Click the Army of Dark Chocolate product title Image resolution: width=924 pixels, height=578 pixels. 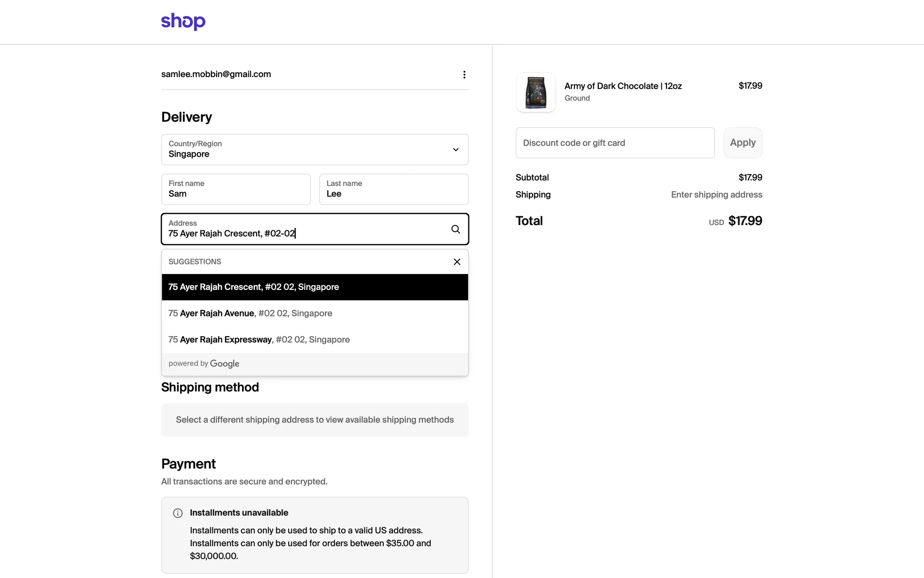click(x=623, y=86)
